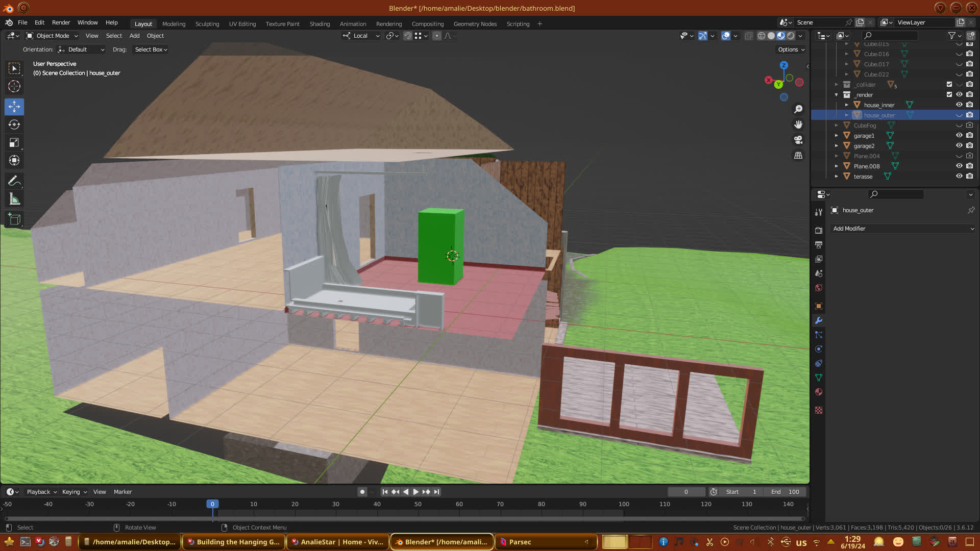The width and height of the screenshot is (980, 551).
Task: Open Object Data properties tab
Action: 819,378
